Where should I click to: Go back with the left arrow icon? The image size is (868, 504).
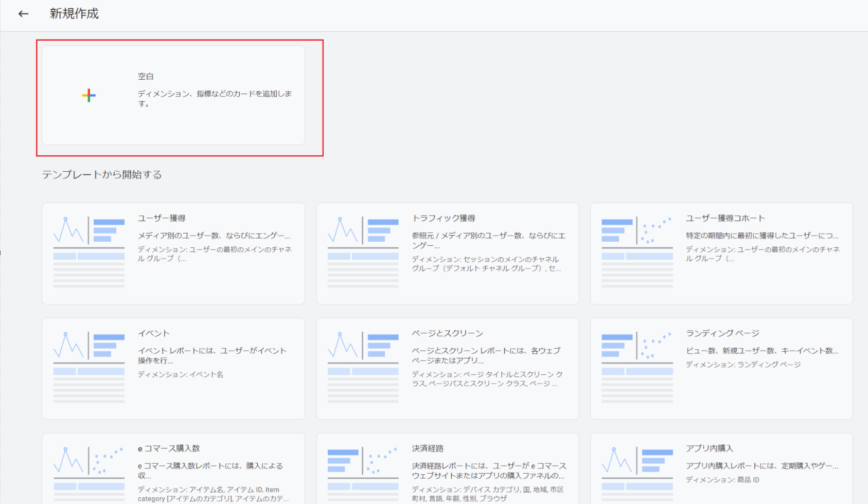click(23, 14)
